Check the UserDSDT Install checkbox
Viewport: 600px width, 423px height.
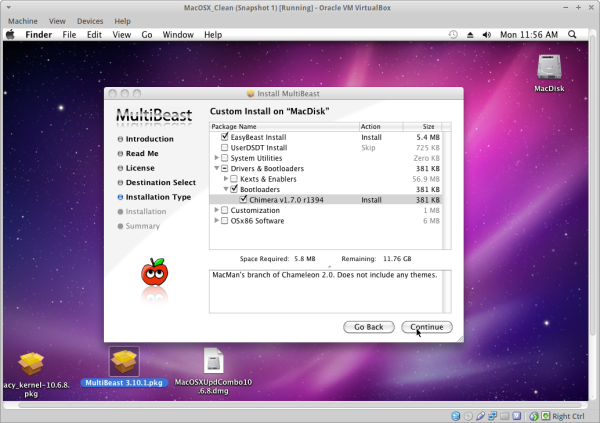(225, 147)
